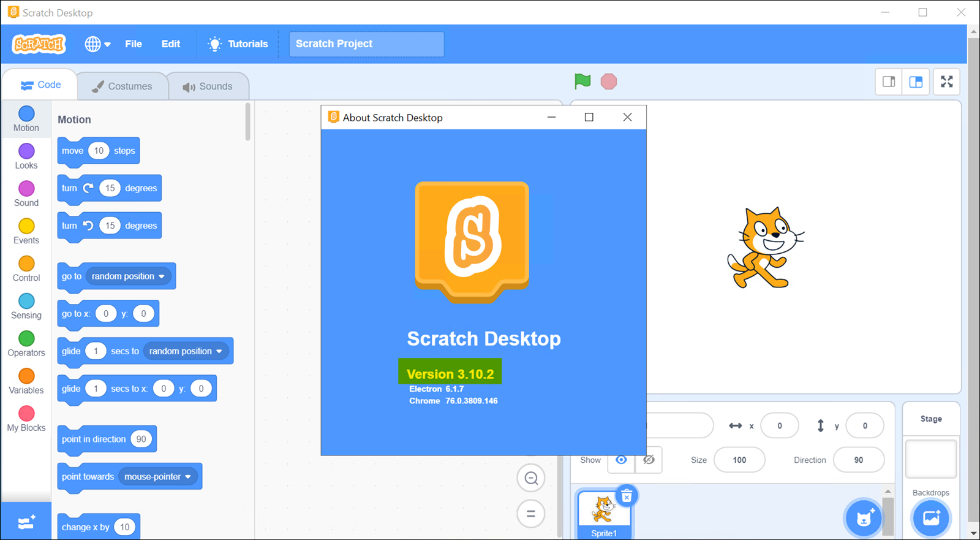This screenshot has width=980, height=540.
Task: Select the Looks block category
Action: 26,157
